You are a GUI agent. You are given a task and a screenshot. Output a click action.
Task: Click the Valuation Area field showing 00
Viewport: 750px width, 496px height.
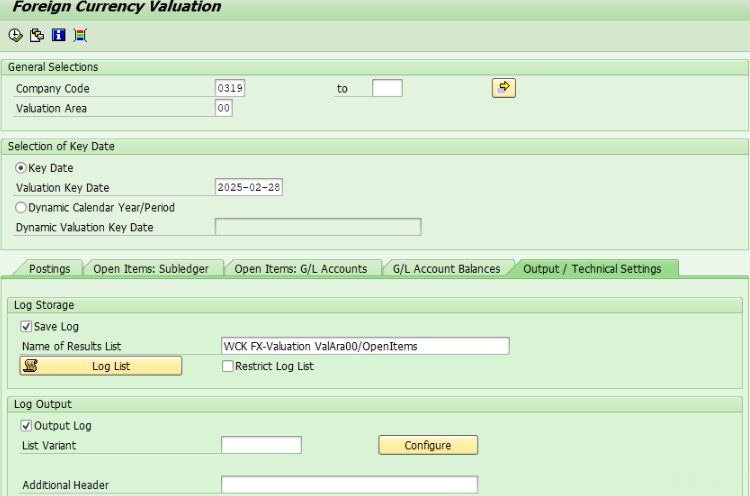point(224,108)
